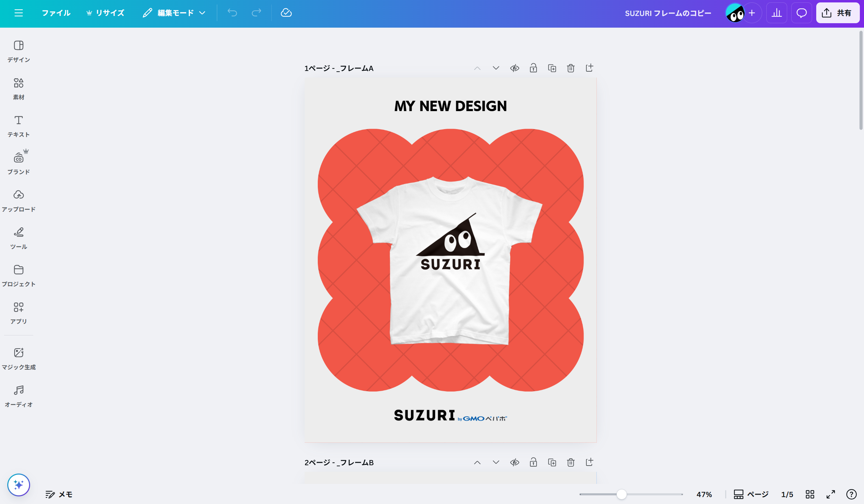
Task: Select the MY NEW DESIGN heading text
Action: click(450, 106)
